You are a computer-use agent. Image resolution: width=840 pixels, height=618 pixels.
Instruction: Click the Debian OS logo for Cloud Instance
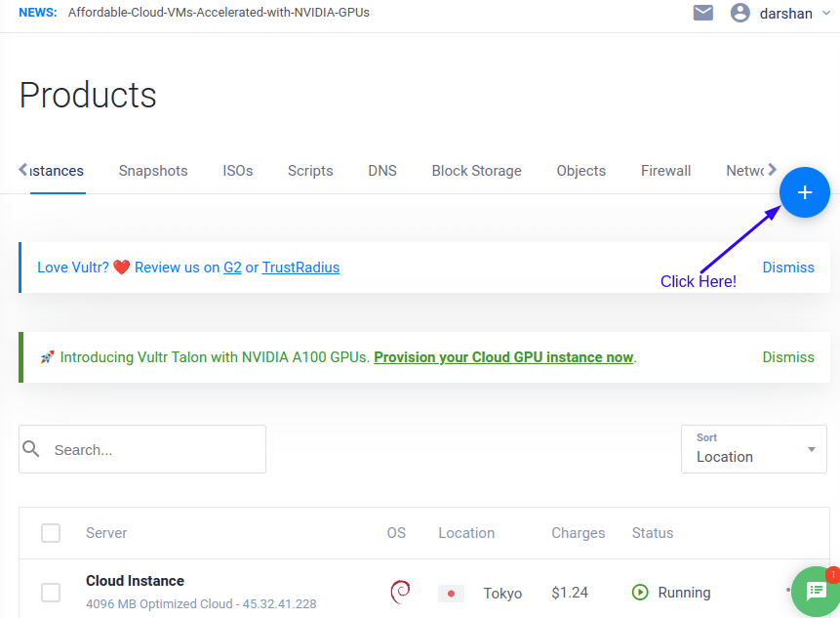[400, 592]
